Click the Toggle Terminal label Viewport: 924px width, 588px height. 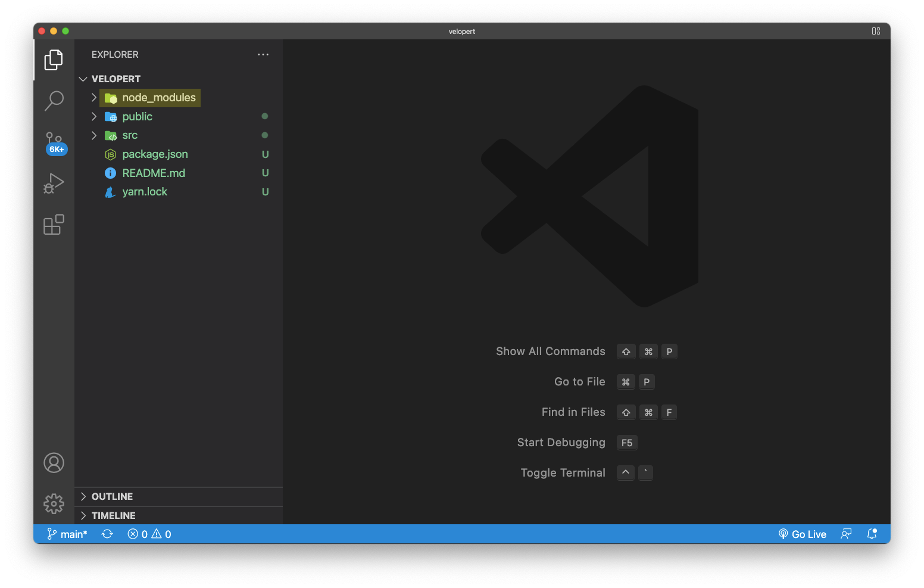tap(563, 473)
